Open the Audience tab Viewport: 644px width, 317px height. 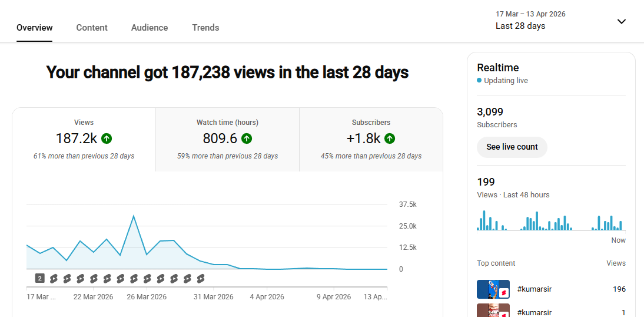(x=150, y=28)
